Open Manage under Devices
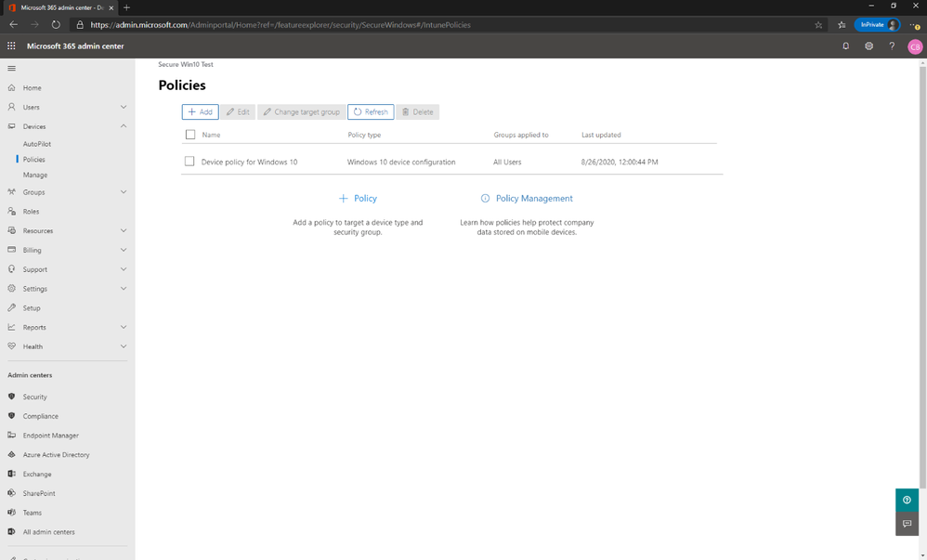Screen dimensions: 927x560 (35, 175)
